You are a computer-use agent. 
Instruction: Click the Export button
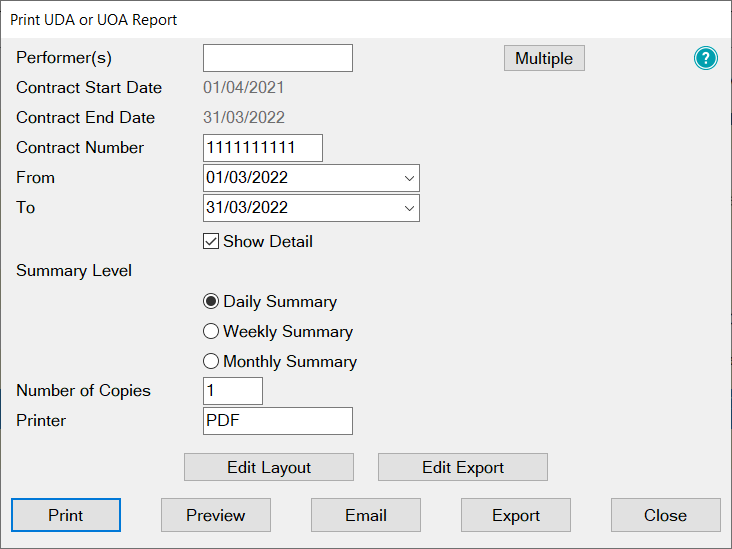[x=515, y=515]
